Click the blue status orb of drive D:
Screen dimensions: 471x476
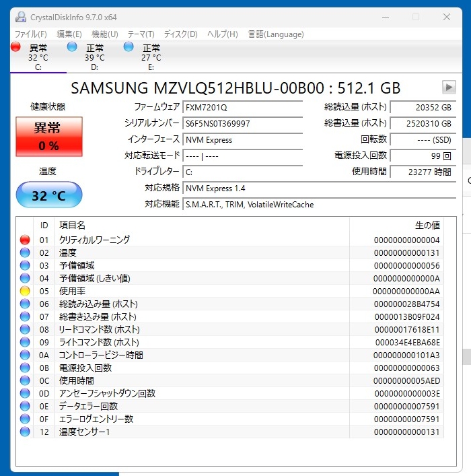pyautogui.click(x=73, y=46)
